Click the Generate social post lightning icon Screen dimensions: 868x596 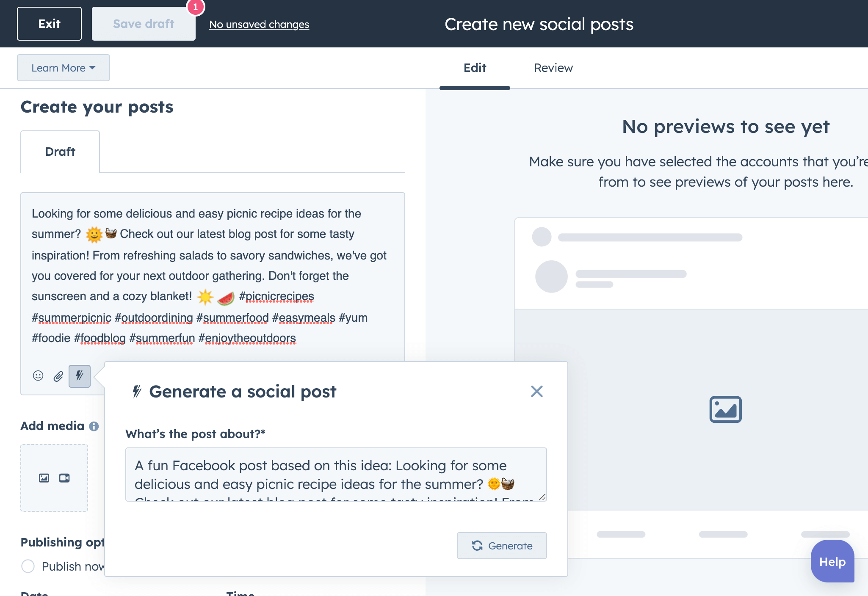coord(79,375)
